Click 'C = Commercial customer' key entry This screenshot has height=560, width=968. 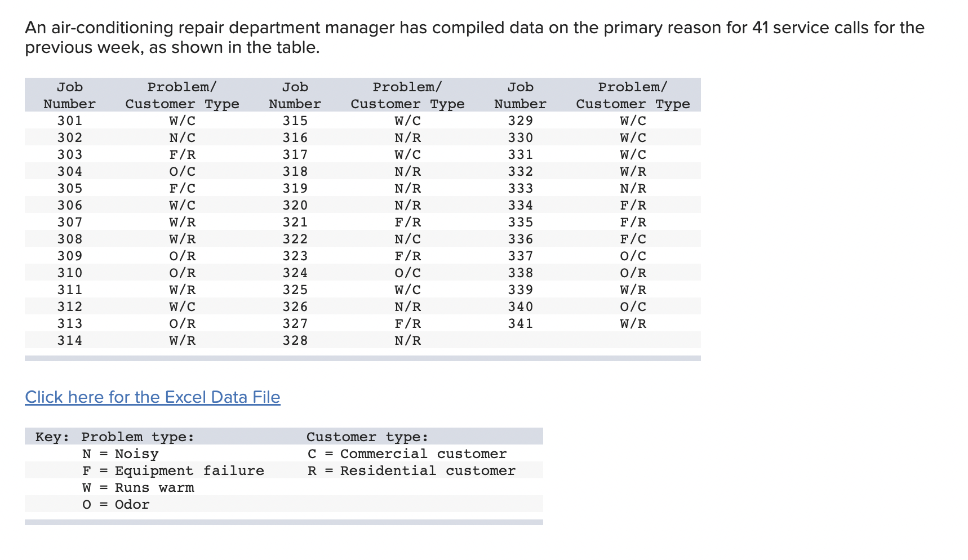tap(407, 454)
